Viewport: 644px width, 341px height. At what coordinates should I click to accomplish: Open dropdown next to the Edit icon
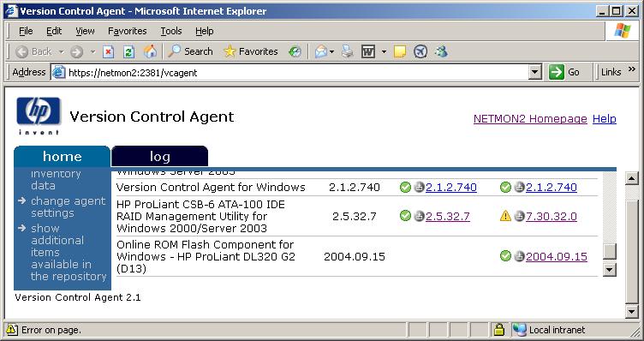pos(384,51)
